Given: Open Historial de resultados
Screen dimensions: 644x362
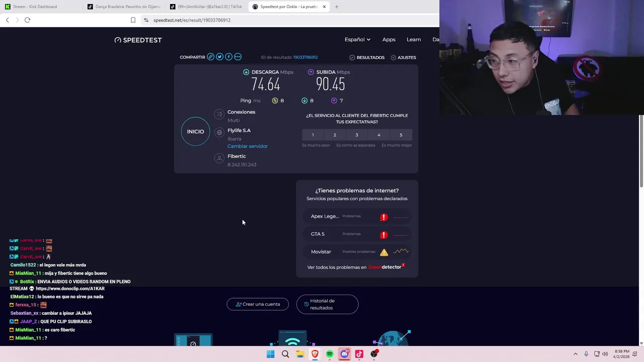Looking at the screenshot, I should point(328,304).
